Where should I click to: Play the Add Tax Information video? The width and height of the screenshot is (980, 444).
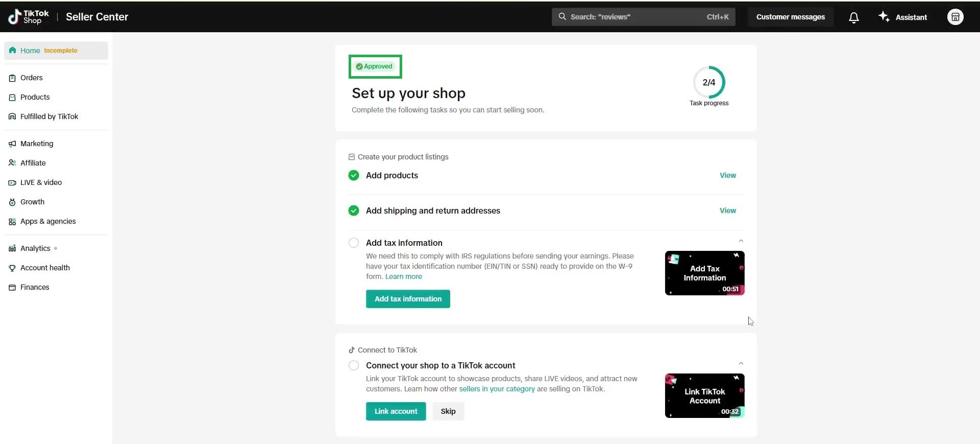[x=704, y=273]
